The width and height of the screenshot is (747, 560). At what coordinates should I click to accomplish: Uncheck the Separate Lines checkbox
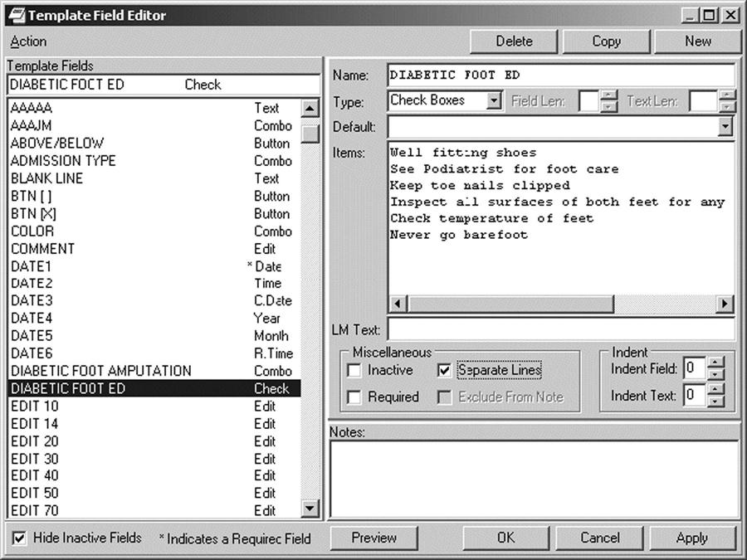coord(444,371)
